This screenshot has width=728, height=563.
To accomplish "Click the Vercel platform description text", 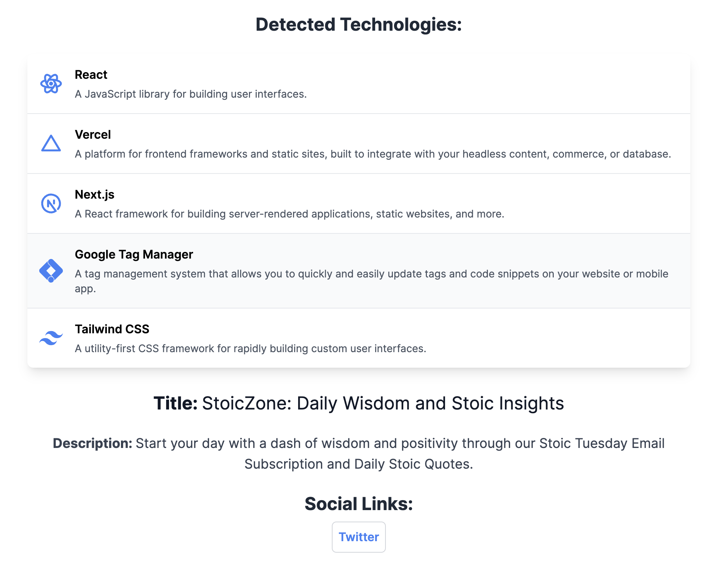I will pos(373,154).
